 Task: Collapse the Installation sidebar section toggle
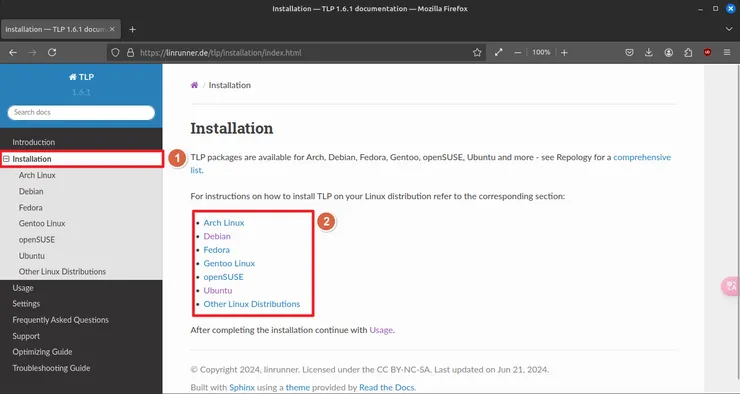pos(6,159)
